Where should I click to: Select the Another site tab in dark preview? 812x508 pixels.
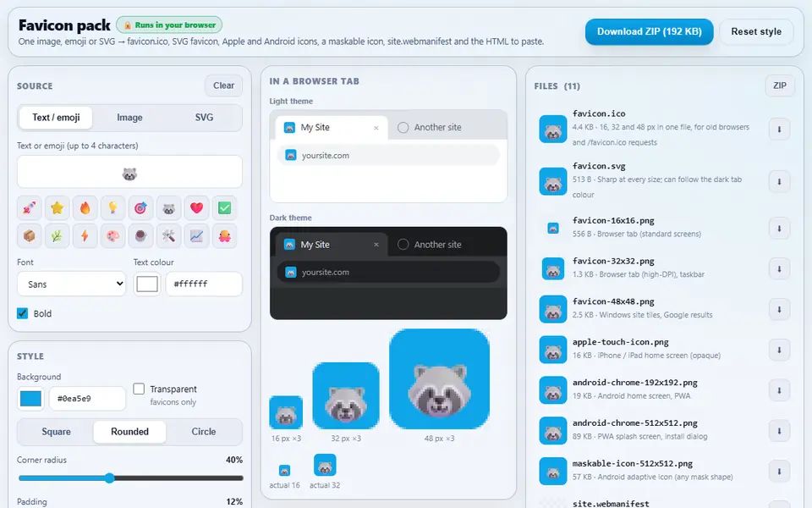(x=430, y=245)
